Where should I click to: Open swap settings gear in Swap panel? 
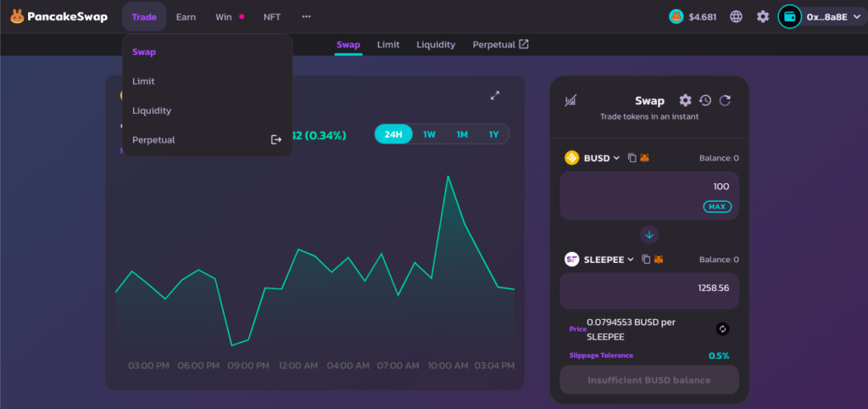pos(685,100)
